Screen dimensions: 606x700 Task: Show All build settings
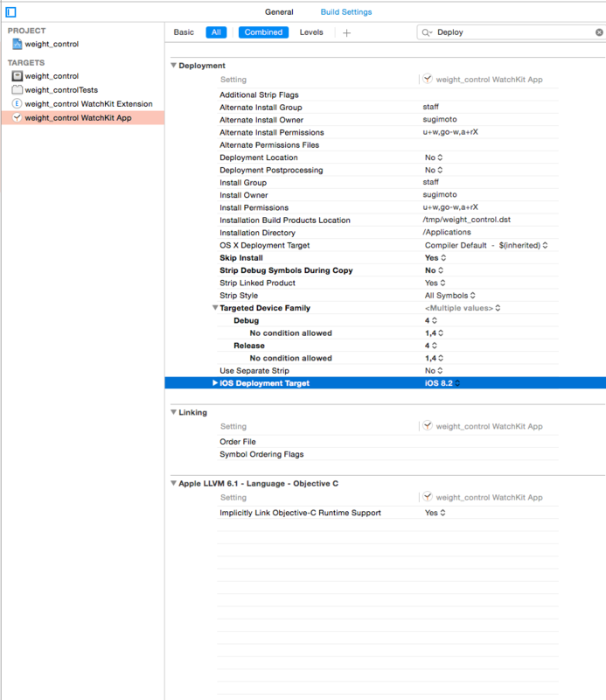[x=217, y=32]
